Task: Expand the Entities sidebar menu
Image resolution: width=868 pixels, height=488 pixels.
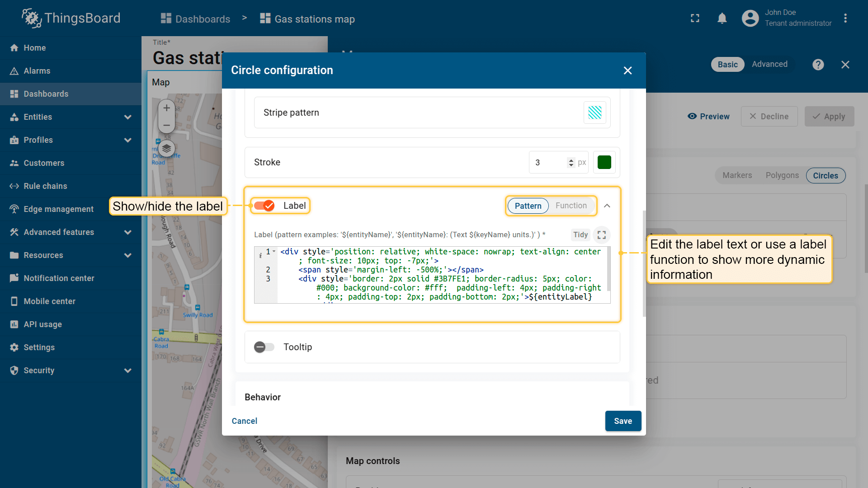Action: tap(128, 117)
